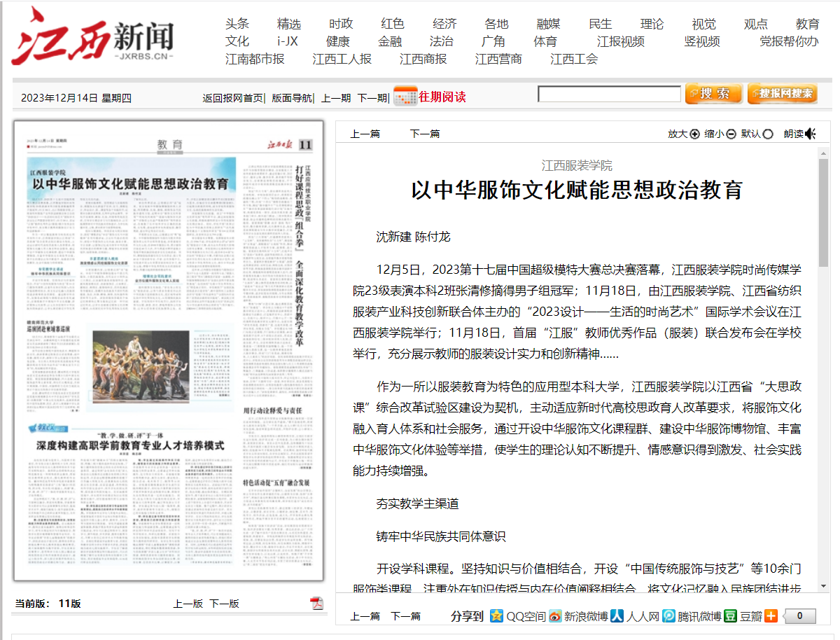Screen dimensions: 840x640
Task: Enlarge the text with the 放大 plus control
Action: 694,134
